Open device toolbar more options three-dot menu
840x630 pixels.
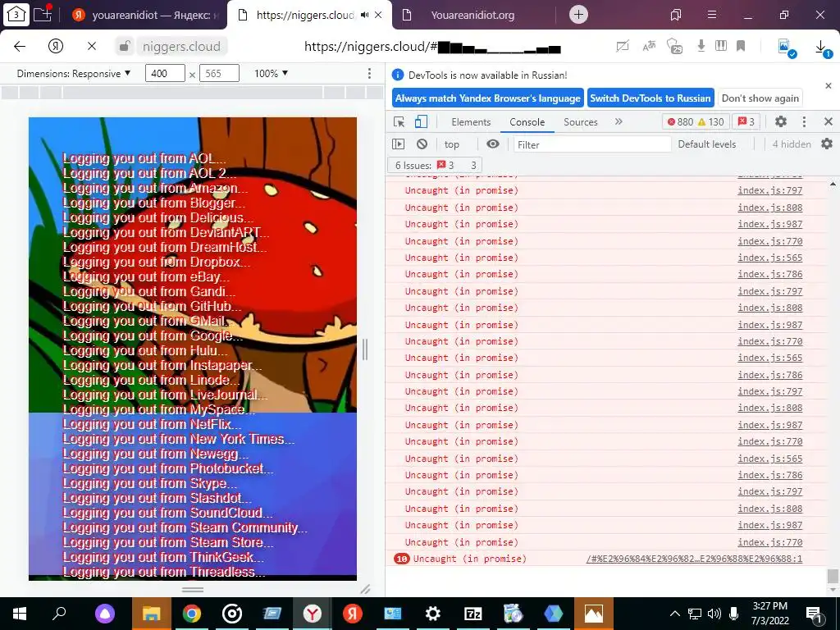coord(369,73)
